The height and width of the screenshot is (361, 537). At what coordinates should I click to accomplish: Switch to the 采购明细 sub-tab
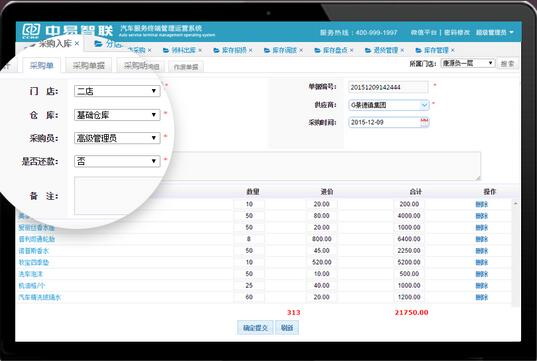pos(141,66)
